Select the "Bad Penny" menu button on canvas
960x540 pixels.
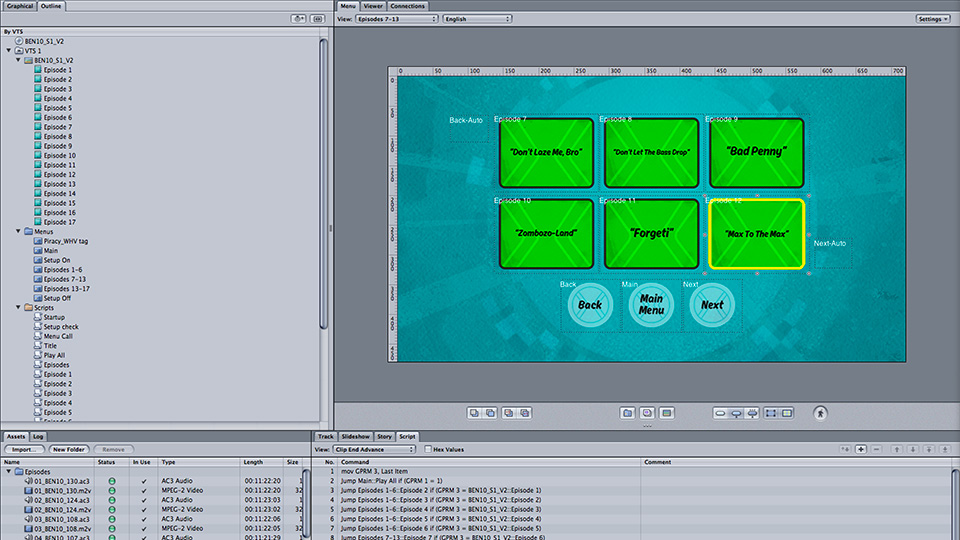tap(757, 152)
